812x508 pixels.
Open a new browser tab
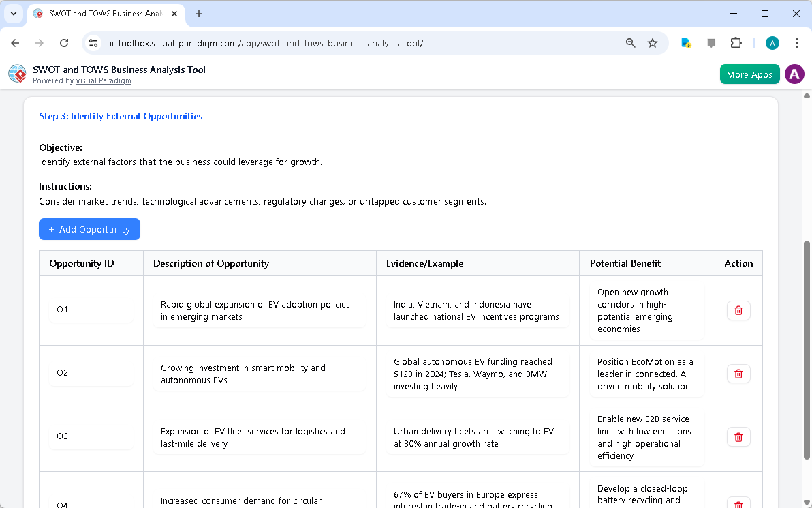pyautogui.click(x=198, y=14)
